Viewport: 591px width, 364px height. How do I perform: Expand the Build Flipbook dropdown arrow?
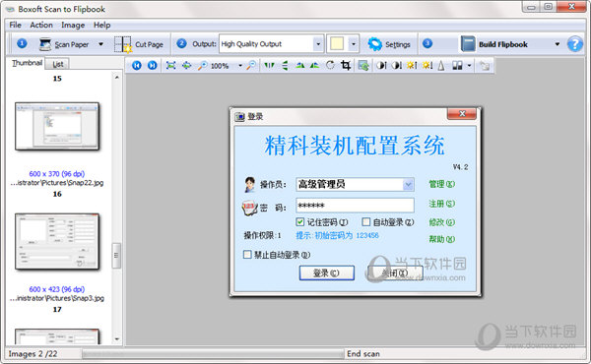click(558, 44)
